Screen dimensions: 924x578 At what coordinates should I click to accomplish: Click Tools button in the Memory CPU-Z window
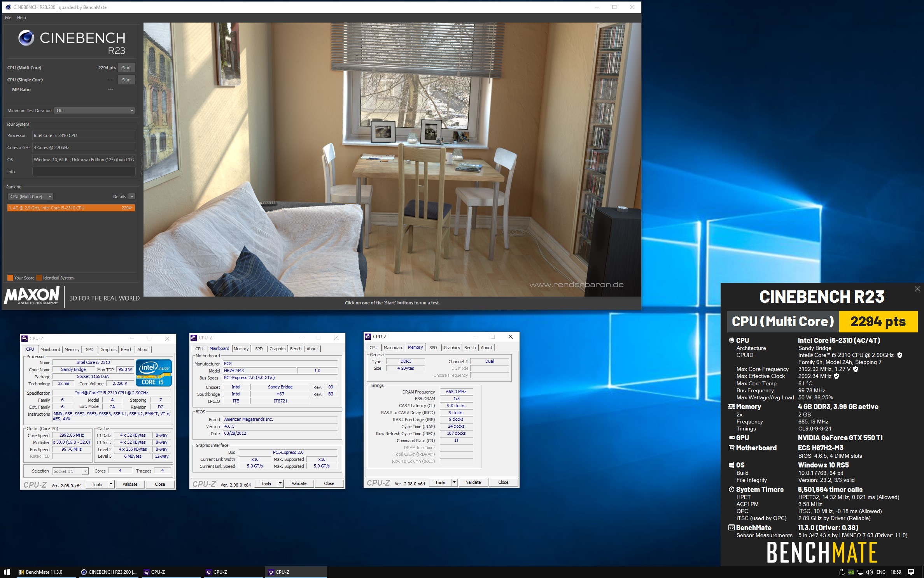pos(440,482)
